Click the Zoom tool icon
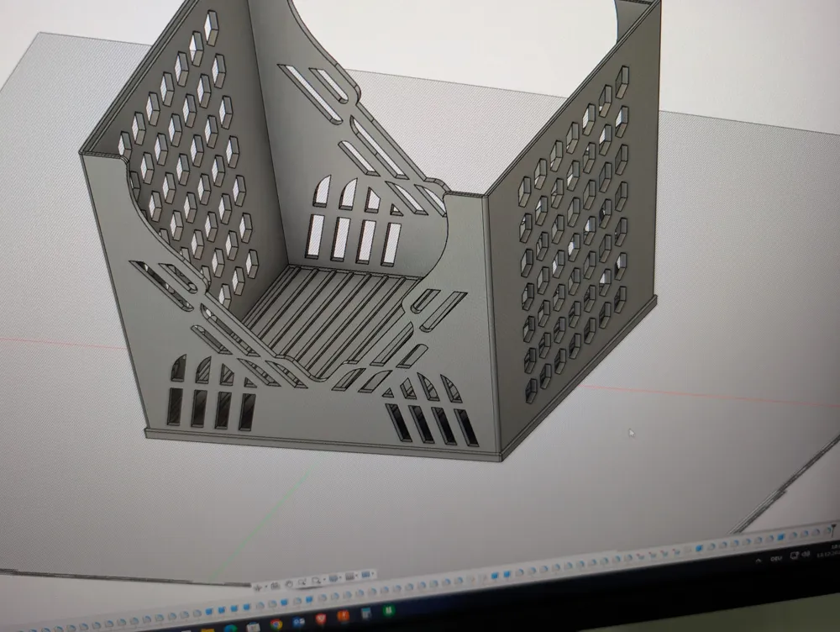Image resolution: width=840 pixels, height=632 pixels. (x=302, y=582)
